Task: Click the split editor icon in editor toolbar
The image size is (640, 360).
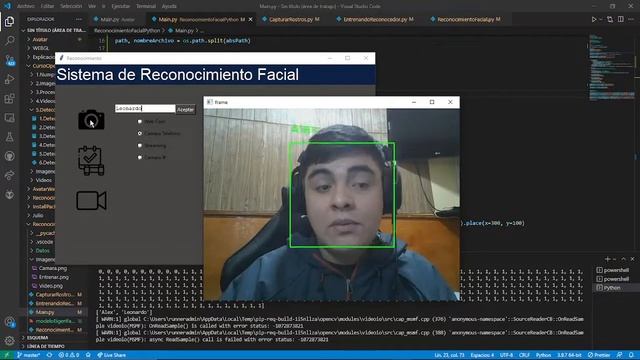Action: pyautogui.click(x=620, y=19)
